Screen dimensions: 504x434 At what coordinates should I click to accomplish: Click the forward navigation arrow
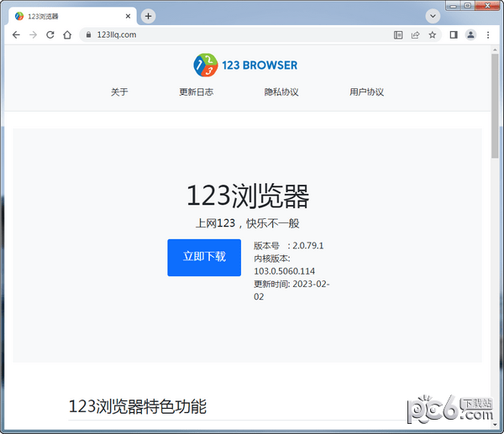pyautogui.click(x=33, y=34)
